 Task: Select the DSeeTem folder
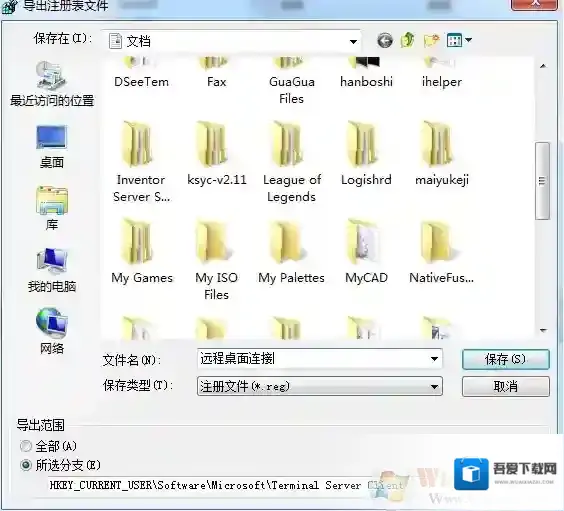click(141, 73)
